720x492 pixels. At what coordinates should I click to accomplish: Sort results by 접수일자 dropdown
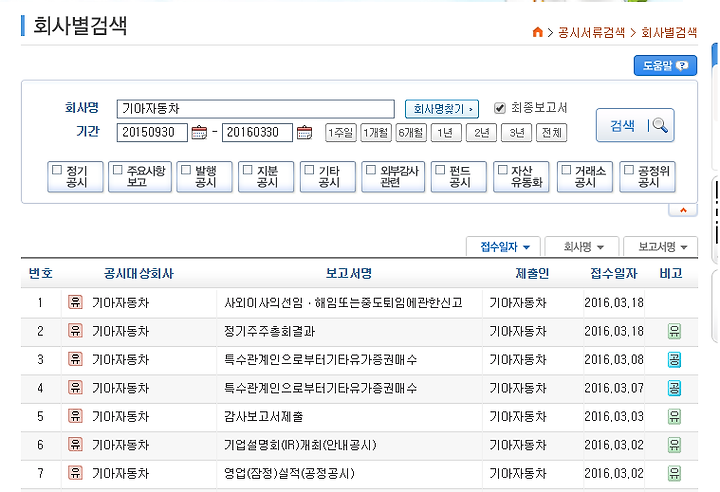tap(503, 247)
